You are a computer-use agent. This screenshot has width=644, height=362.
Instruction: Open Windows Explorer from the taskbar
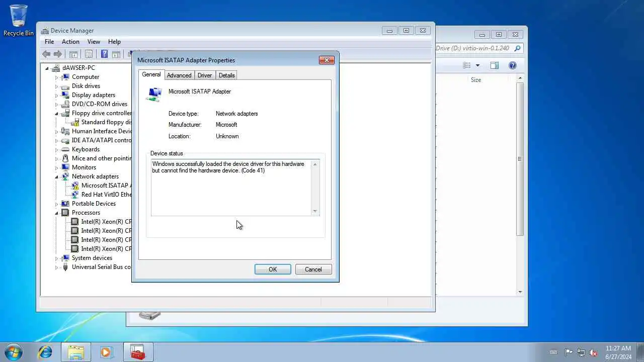click(x=76, y=352)
